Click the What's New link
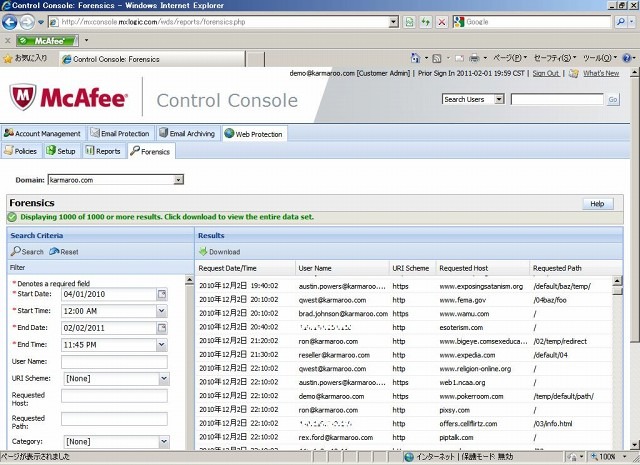The width and height of the screenshot is (640, 465). coord(601,73)
